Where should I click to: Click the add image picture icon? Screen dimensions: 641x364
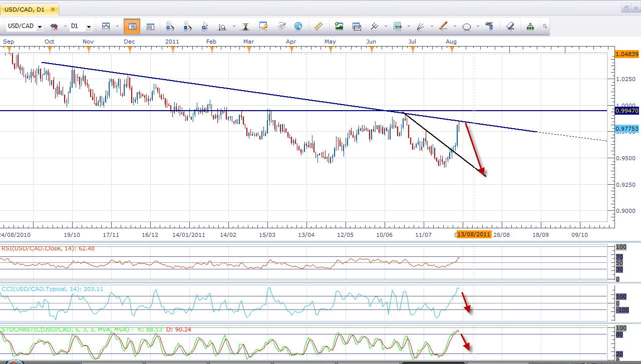coord(339,27)
